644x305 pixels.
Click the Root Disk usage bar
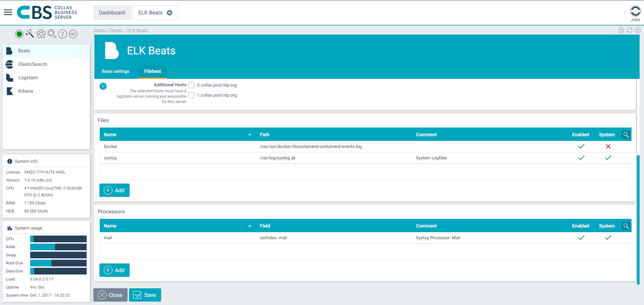point(58,263)
